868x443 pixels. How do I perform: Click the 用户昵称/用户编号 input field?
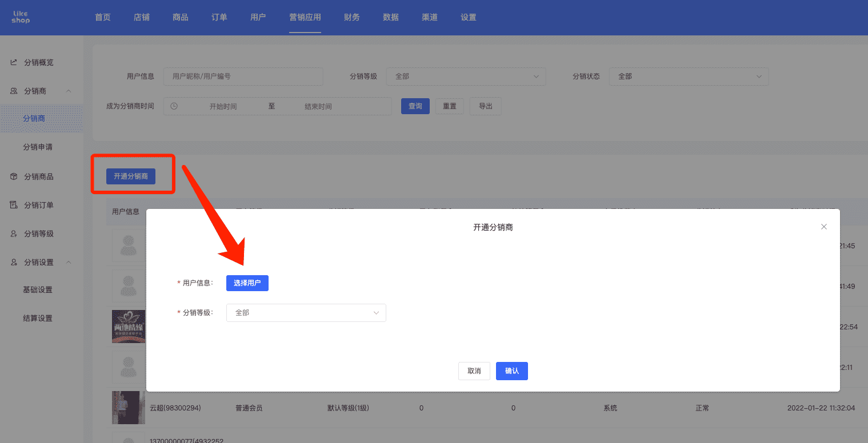[x=243, y=76]
